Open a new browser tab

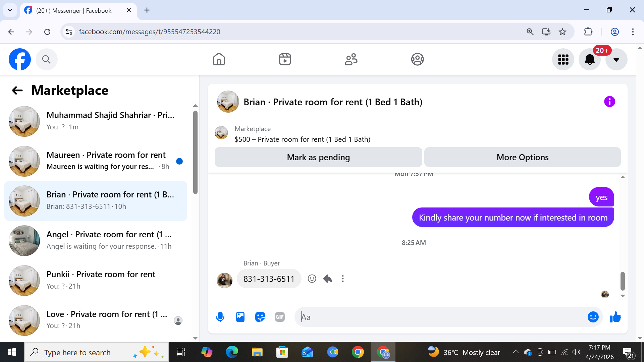tap(147, 10)
